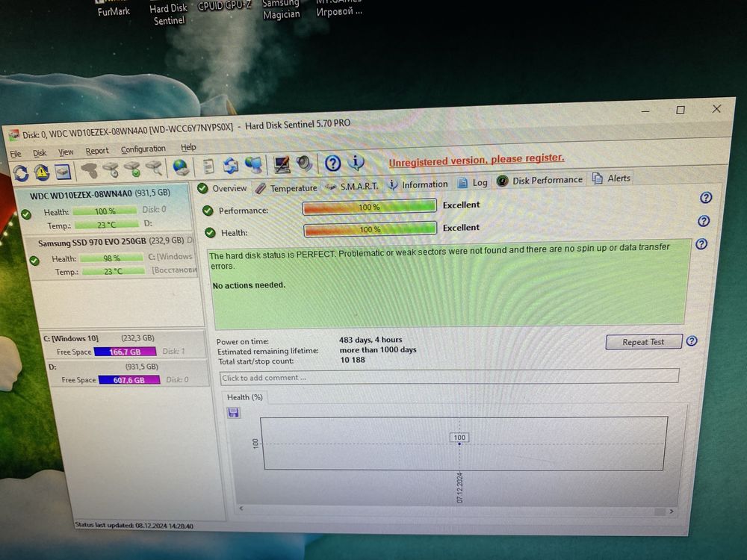Screen dimensions: 747x560
Task: Click the Status last updated status bar text
Action: (134, 525)
